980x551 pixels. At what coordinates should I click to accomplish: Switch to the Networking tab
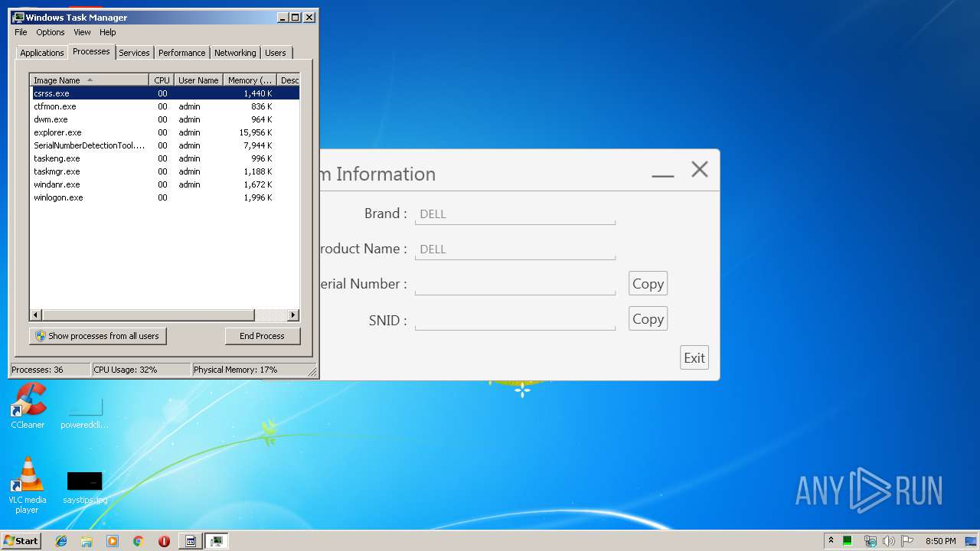[x=235, y=53]
